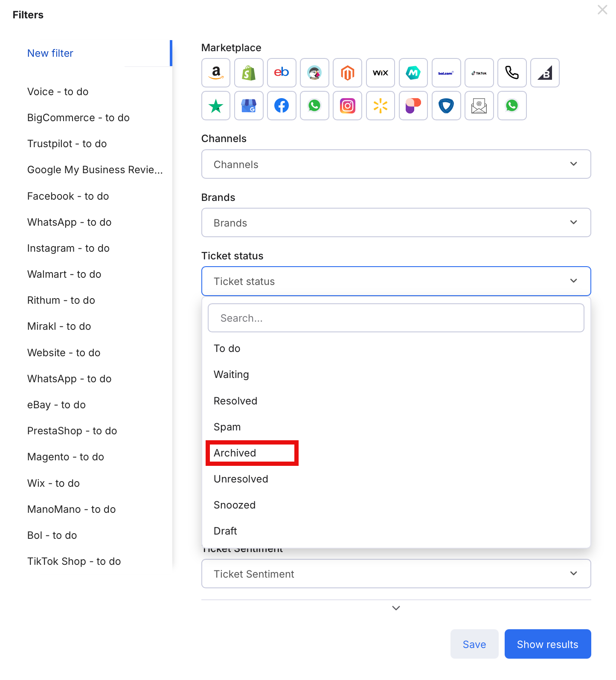Open the WhatsApp filter above eBay
This screenshot has height=680, width=616.
(70, 379)
